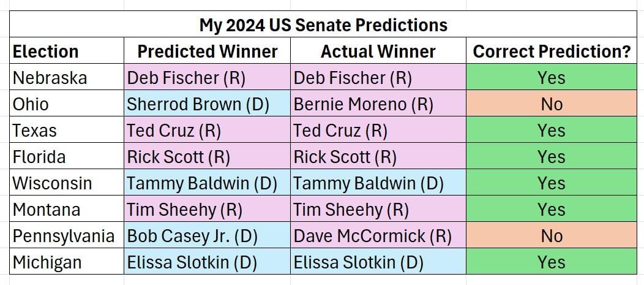The image size is (644, 285).
Task: Click the 'Bob Casey Jr. (D)' cell
Action: [207, 235]
